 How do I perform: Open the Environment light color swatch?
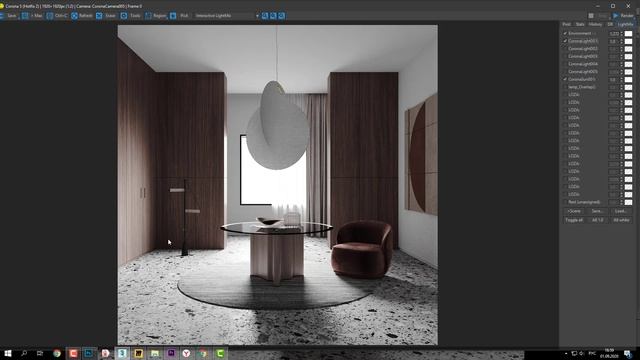coord(629,33)
